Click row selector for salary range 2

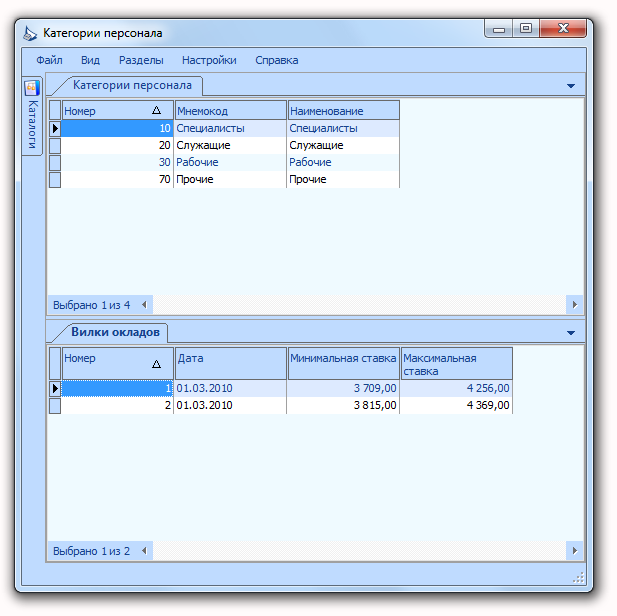[x=55, y=405]
